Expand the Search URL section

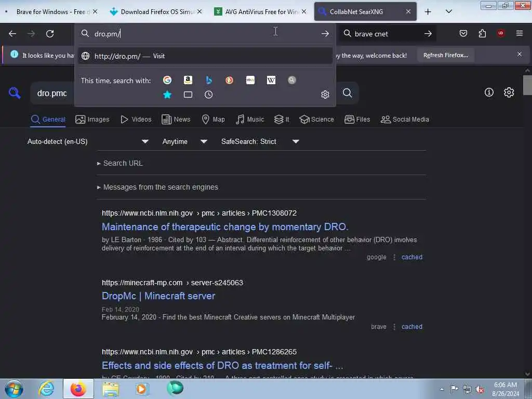click(x=120, y=163)
